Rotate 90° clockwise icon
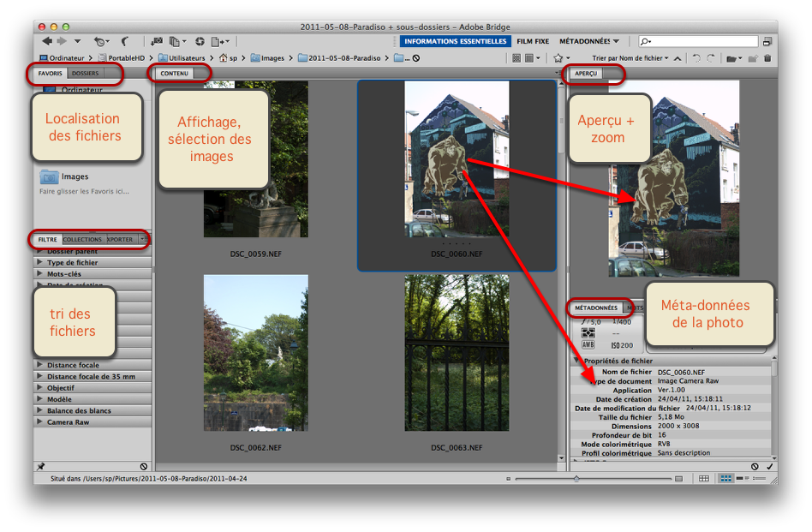 pyautogui.click(x=711, y=58)
